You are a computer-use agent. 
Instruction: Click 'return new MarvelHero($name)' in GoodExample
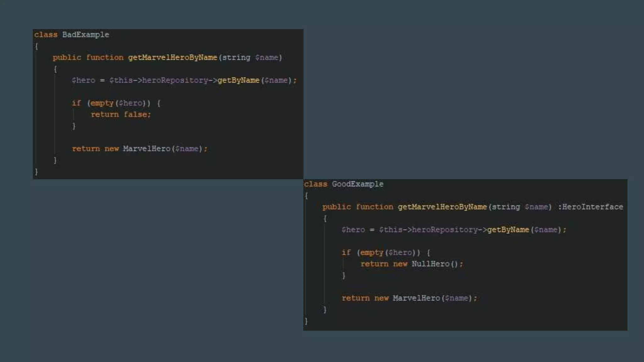click(x=407, y=298)
